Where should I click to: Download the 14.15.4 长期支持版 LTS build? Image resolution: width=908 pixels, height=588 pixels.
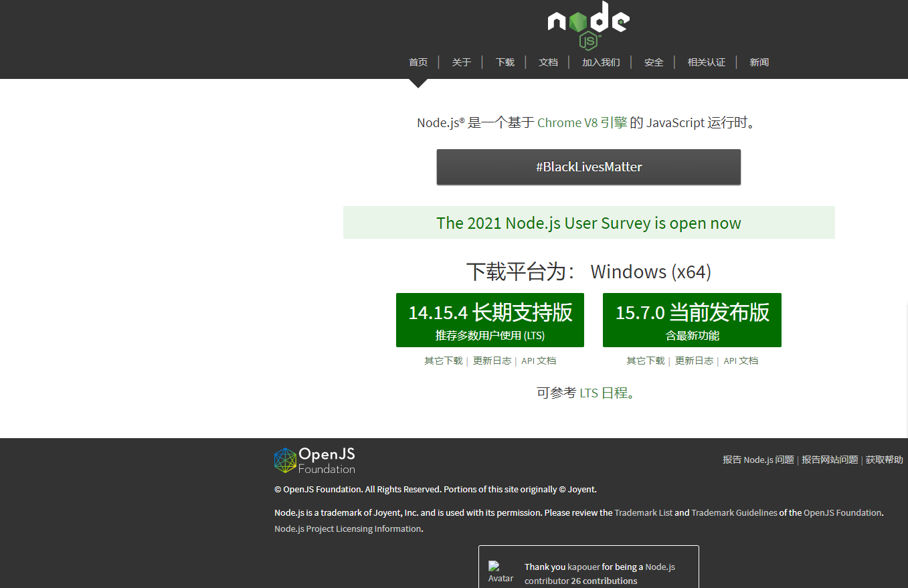(x=490, y=320)
